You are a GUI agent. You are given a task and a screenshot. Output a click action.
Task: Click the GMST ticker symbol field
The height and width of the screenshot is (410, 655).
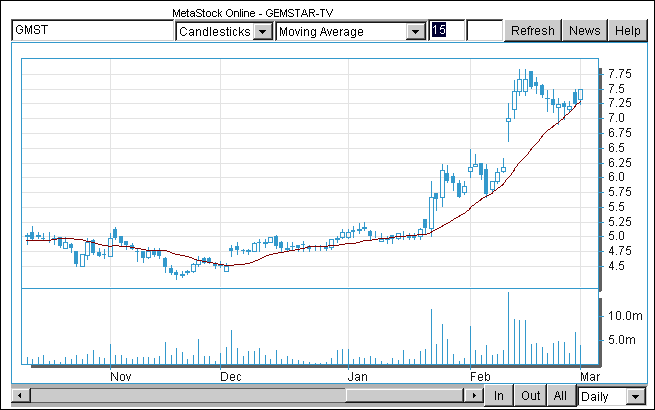click(x=92, y=31)
